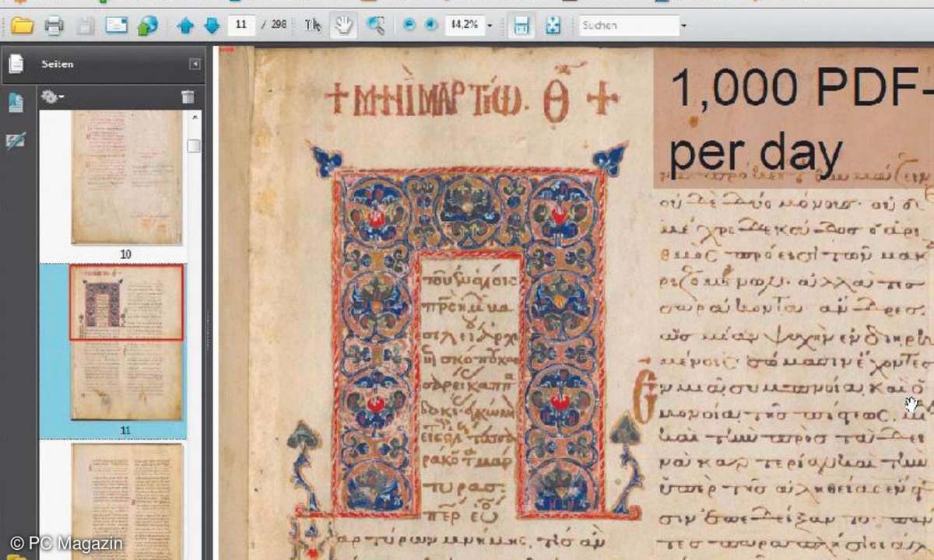Open the bookmarks panel in the sidebar

[x=16, y=103]
